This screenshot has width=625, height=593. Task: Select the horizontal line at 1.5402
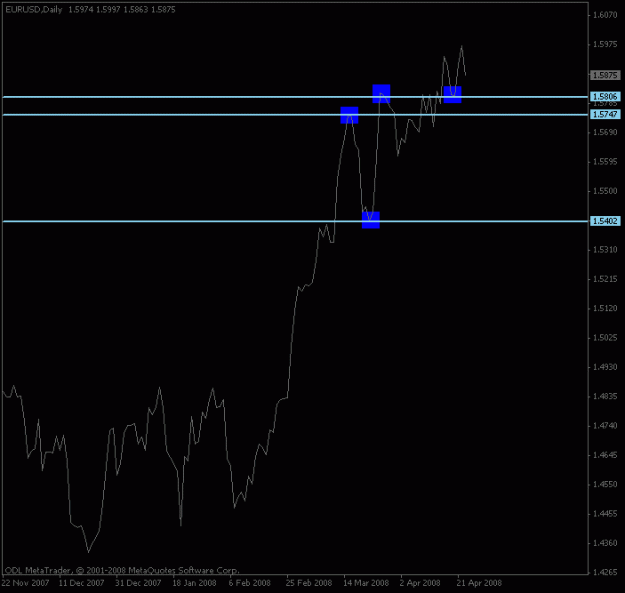pyautogui.click(x=295, y=221)
